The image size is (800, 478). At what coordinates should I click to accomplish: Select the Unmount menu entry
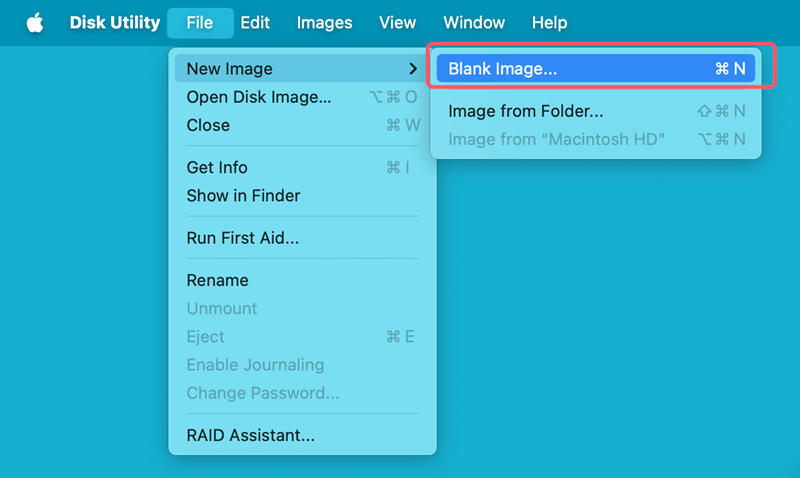[303, 308]
